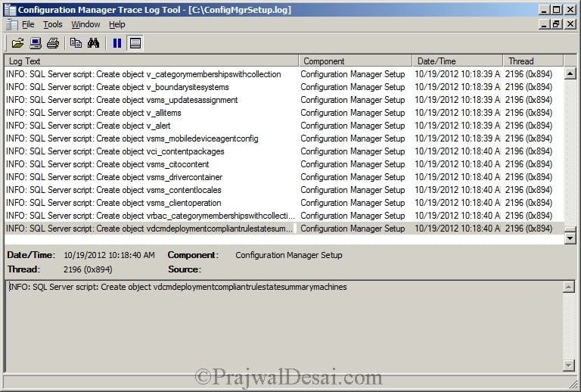581x392 pixels.
Task: Click up arrow of details text scrollbar
Action: tap(569, 286)
